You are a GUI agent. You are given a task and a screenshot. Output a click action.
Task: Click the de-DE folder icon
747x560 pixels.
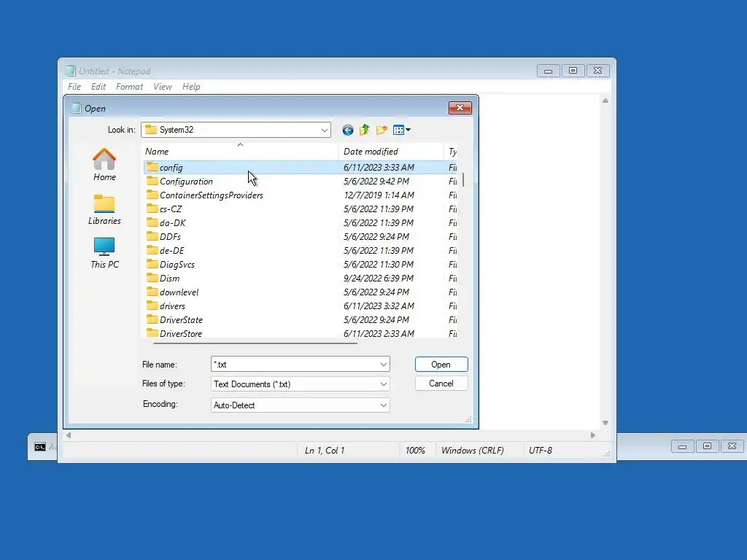[152, 250]
